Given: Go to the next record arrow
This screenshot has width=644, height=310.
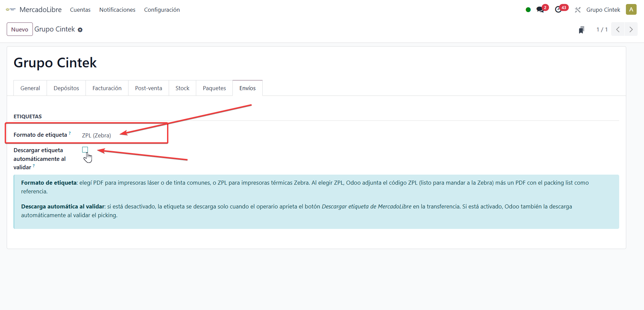Looking at the screenshot, I should coord(631,29).
